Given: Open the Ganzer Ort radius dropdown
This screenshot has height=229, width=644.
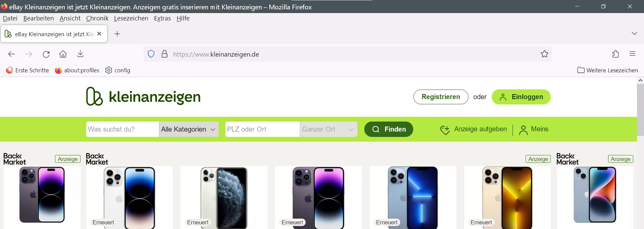Looking at the screenshot, I should point(328,129).
